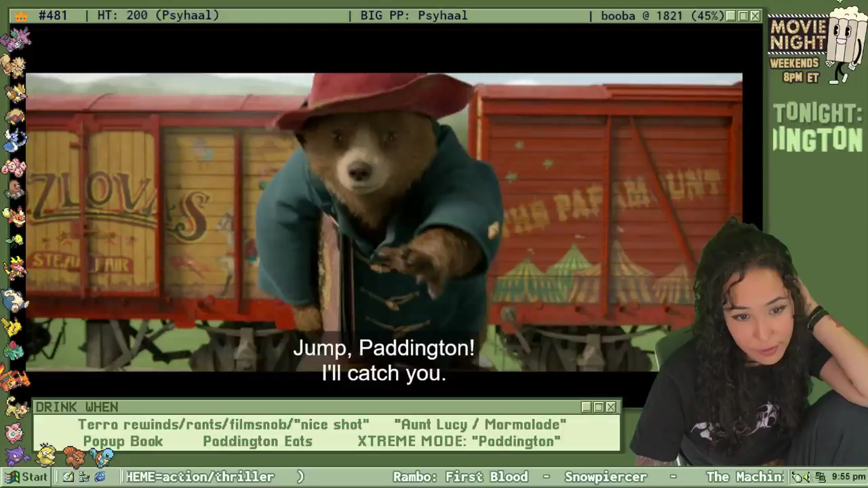Click the "MOVIE NIGHT" logo text

tap(798, 34)
